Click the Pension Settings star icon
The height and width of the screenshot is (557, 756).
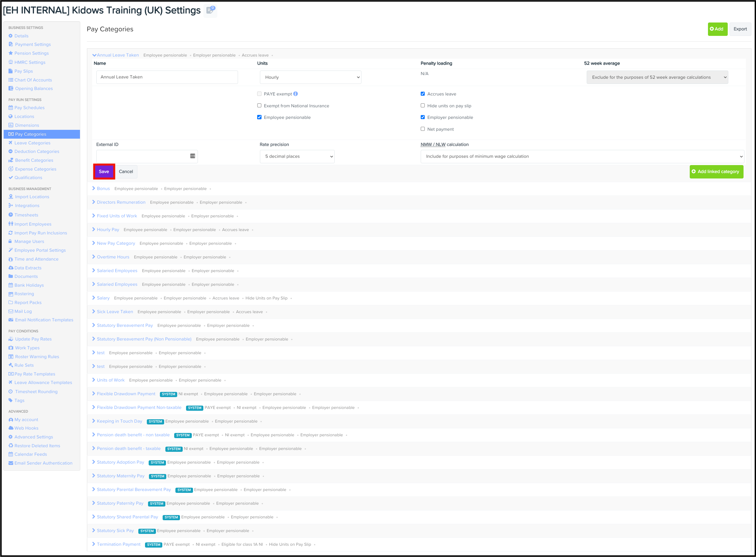pos(10,53)
